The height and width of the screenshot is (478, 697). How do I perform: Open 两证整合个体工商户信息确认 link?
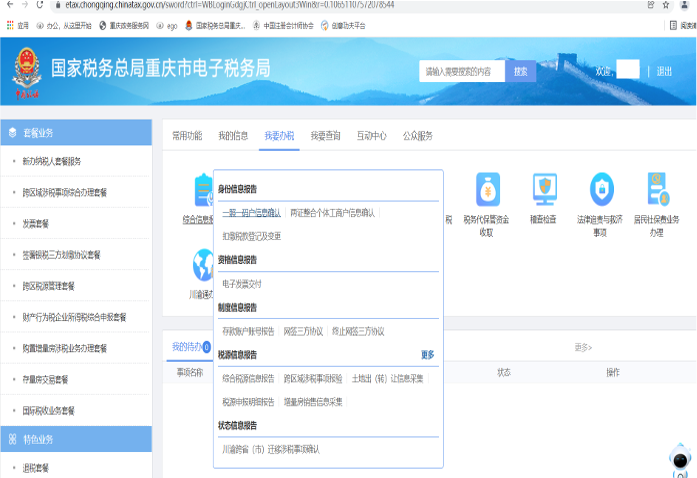pos(332,213)
